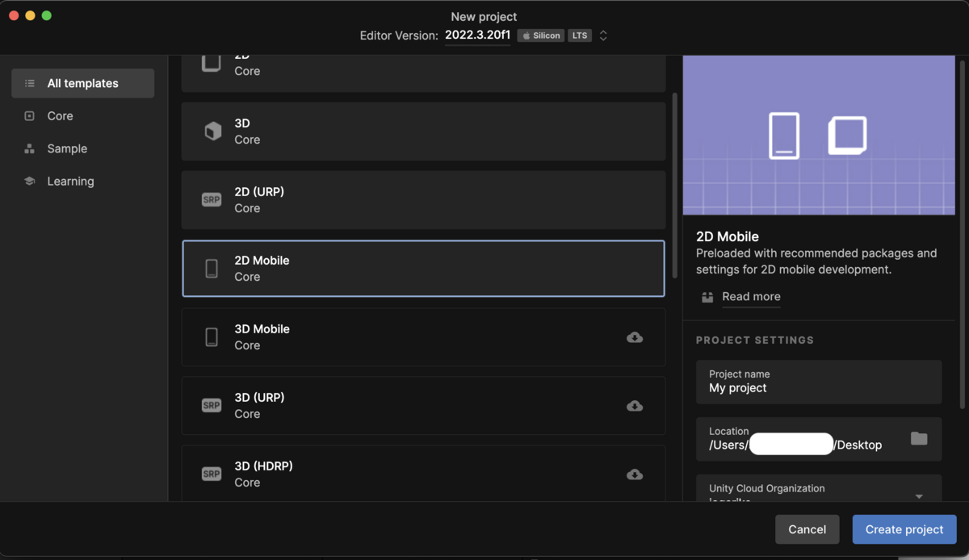Choose the 2D (URP) template
The height and width of the screenshot is (560, 969).
point(423,200)
